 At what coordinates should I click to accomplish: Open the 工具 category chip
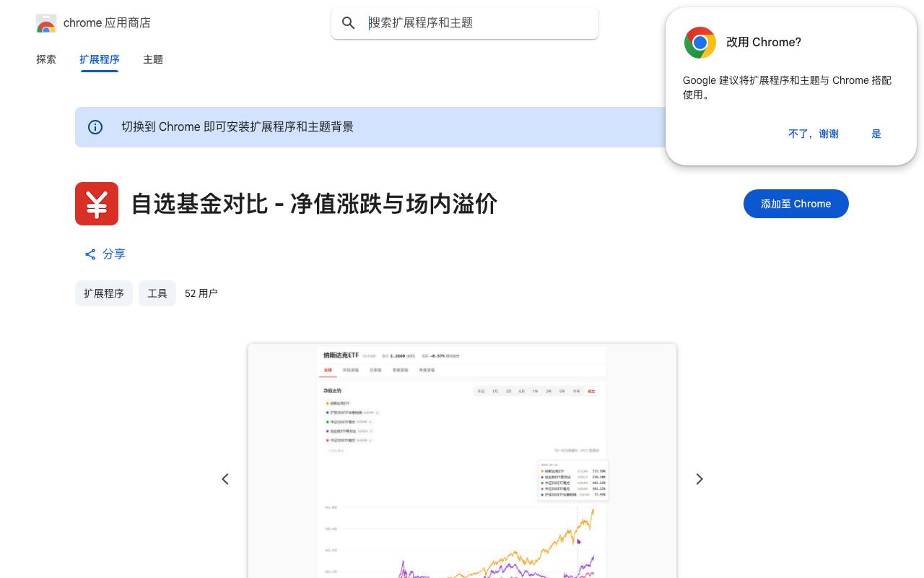157,293
